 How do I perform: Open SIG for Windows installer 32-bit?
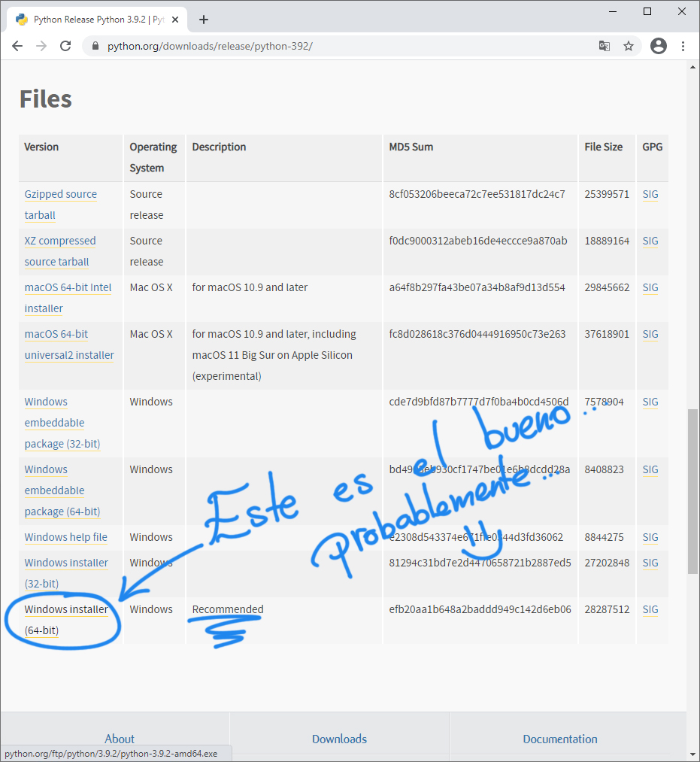click(x=650, y=563)
